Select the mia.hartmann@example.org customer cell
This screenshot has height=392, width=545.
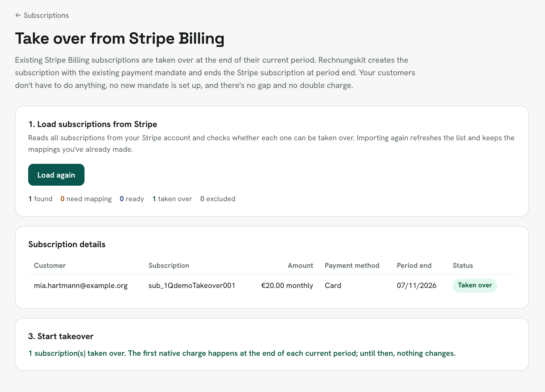81,285
